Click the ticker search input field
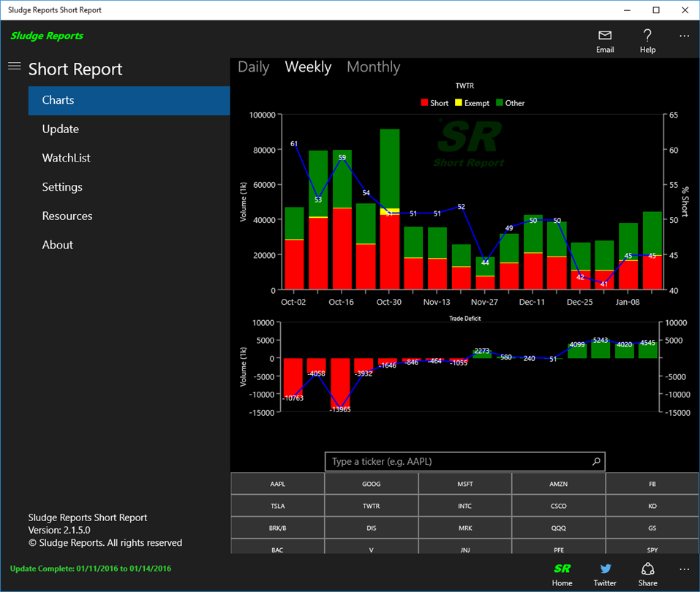This screenshot has width=700, height=592. 464,461
